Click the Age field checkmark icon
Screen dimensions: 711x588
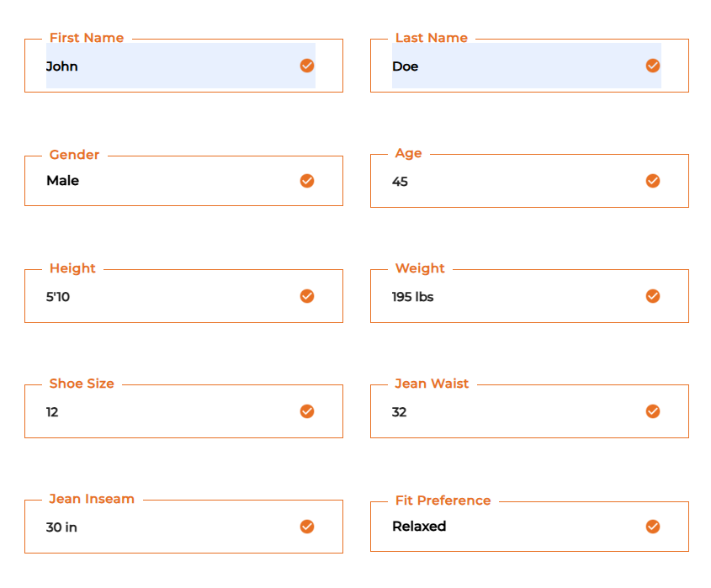[653, 181]
